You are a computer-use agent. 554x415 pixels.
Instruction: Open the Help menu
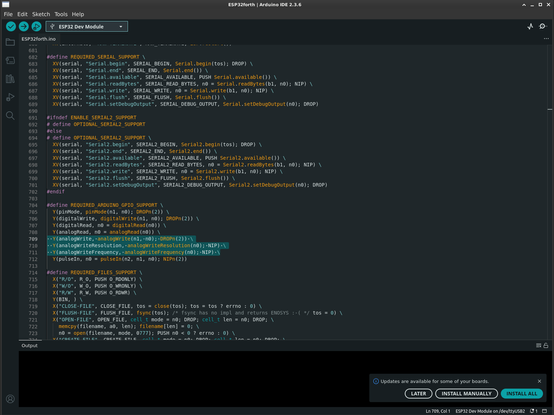[78, 14]
